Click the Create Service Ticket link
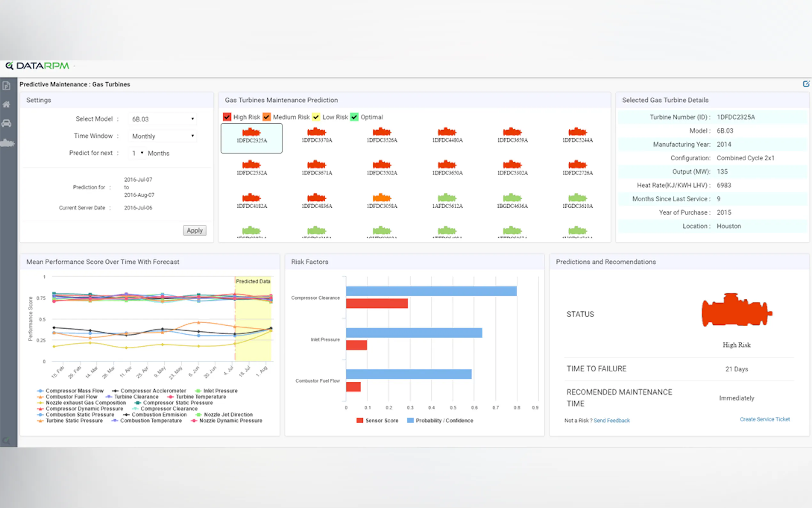 click(765, 419)
